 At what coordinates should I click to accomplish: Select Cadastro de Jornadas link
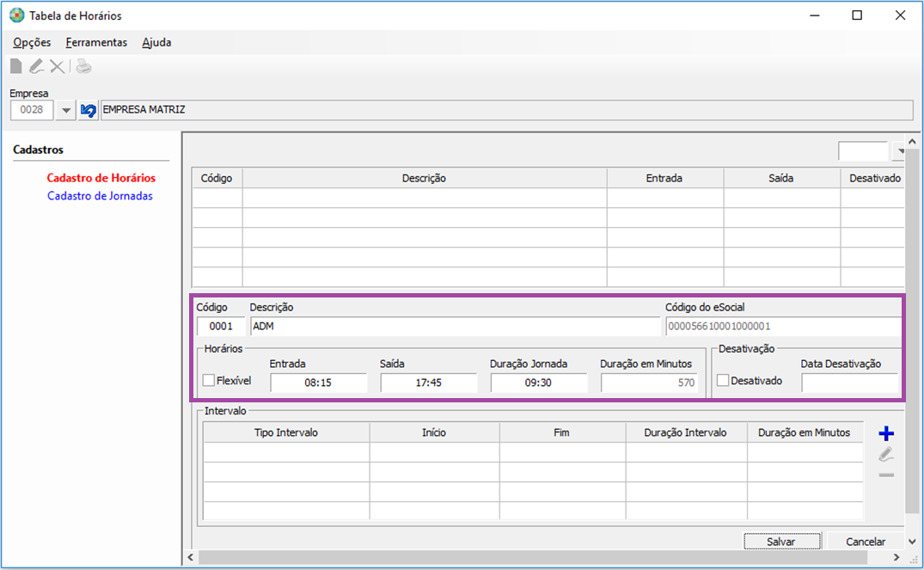[100, 196]
